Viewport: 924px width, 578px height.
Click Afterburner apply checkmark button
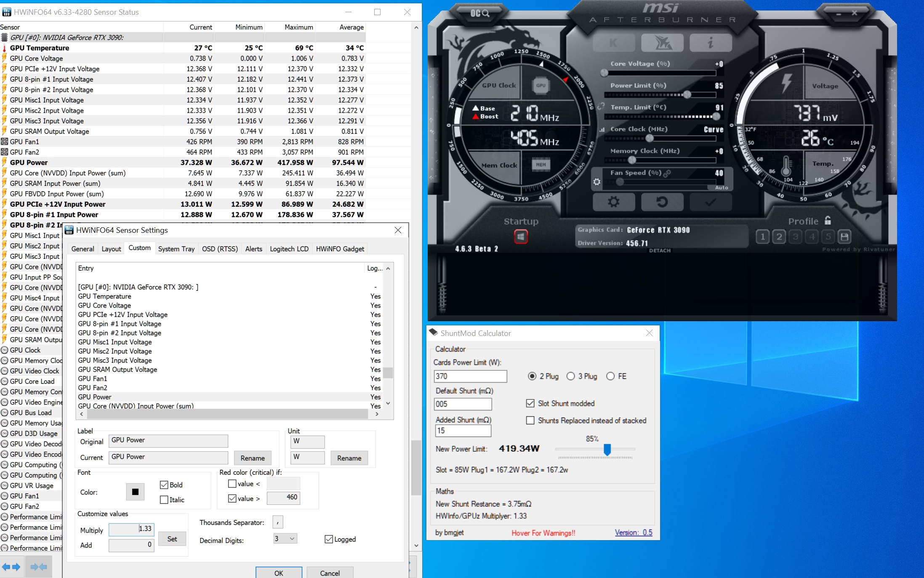pos(710,202)
